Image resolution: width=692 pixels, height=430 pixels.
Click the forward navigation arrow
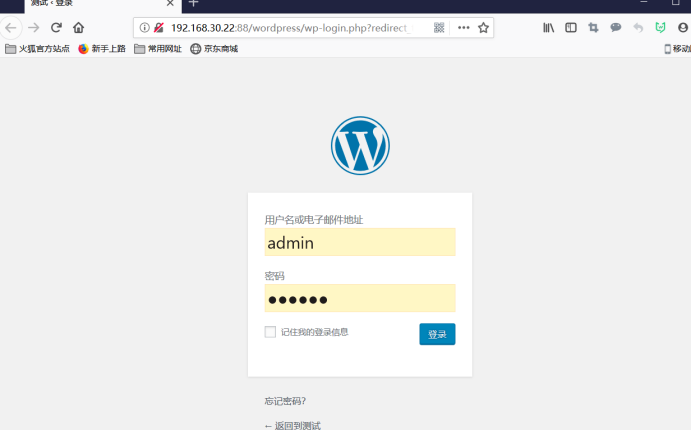pos(34,28)
